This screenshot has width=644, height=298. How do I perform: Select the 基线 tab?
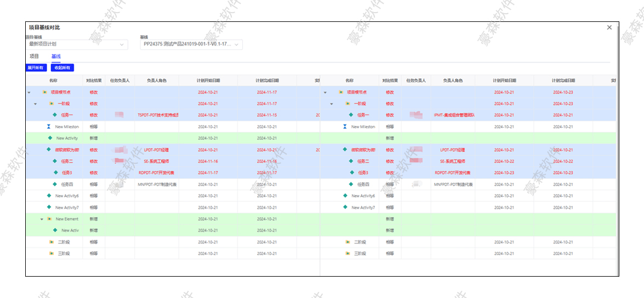[56, 56]
